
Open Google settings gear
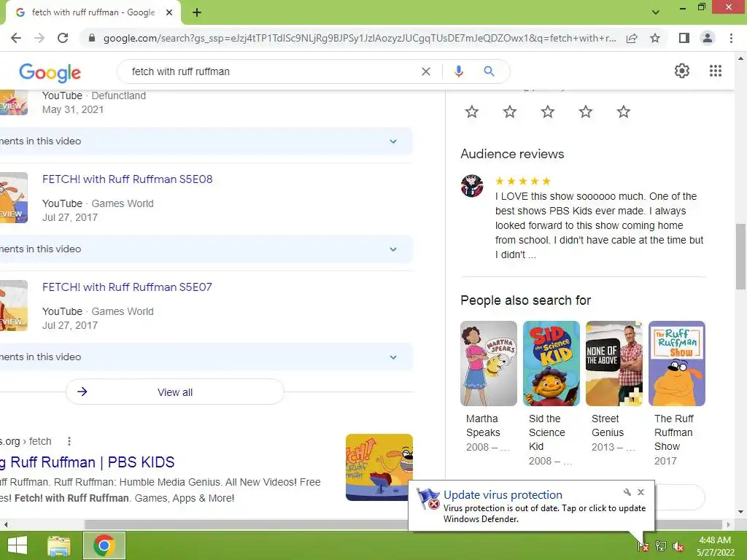(x=682, y=71)
